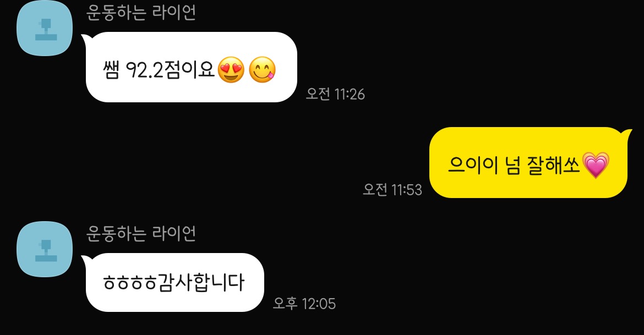This screenshot has height=335, width=644.
Task: Open the top 운동하는 라이언 profile avatar
Action: (x=45, y=28)
